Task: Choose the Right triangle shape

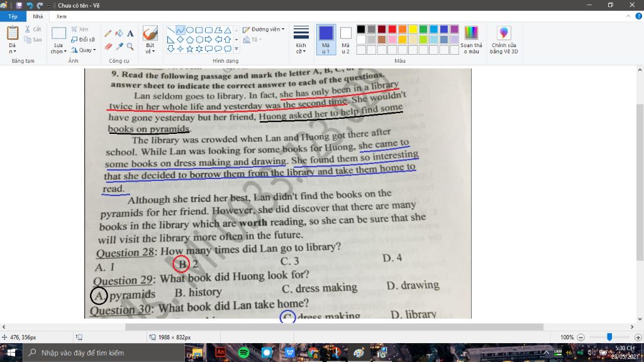Action: point(171,40)
